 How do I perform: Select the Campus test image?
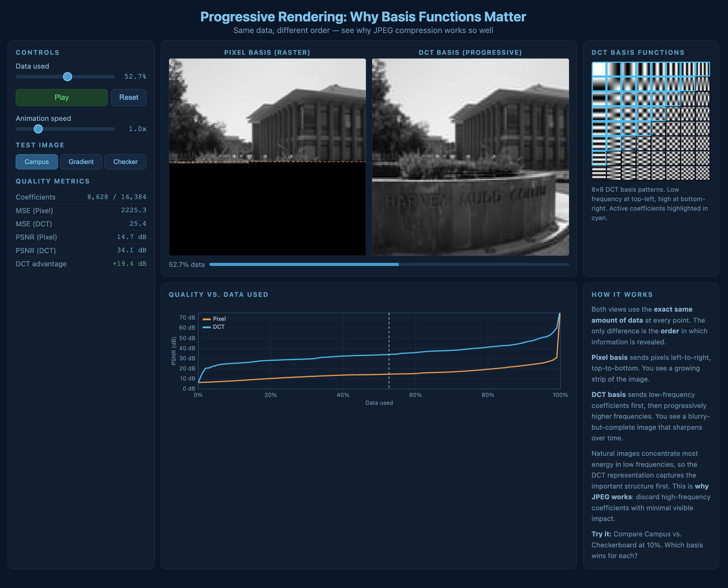pyautogui.click(x=37, y=162)
